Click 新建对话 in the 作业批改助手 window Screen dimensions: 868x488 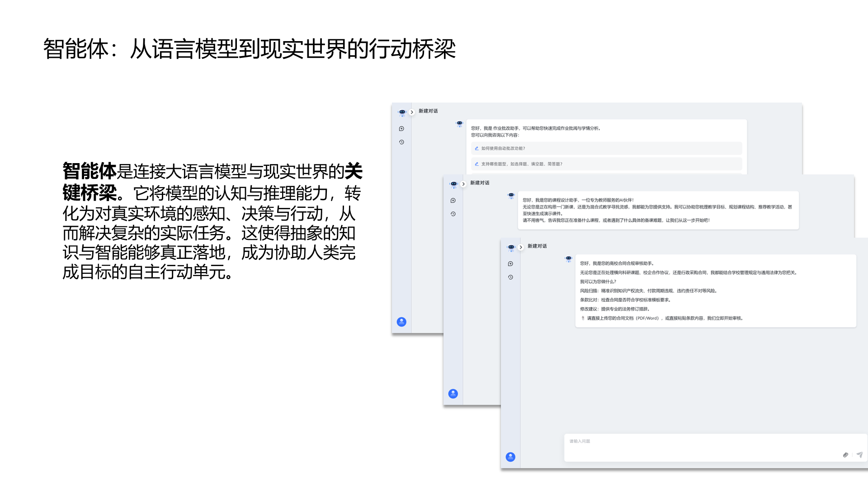[x=428, y=111]
